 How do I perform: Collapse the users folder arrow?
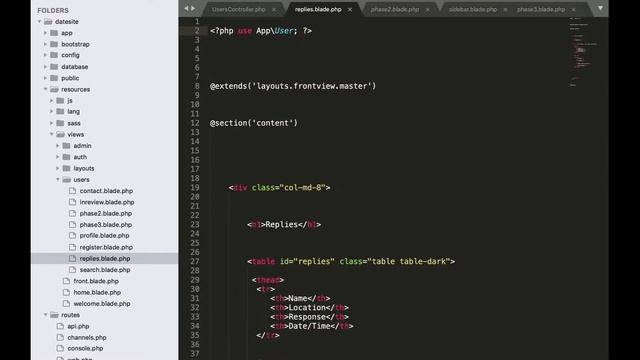pyautogui.click(x=58, y=180)
